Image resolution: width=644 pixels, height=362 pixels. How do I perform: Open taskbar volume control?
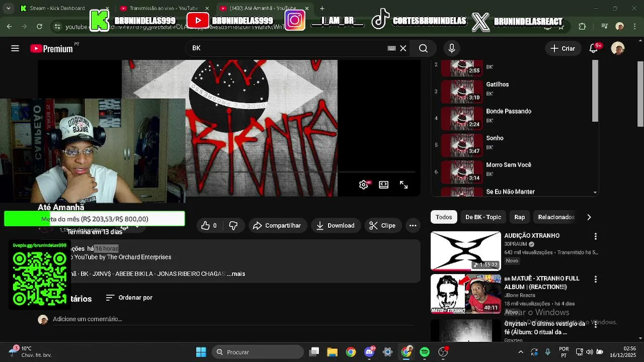click(x=590, y=352)
